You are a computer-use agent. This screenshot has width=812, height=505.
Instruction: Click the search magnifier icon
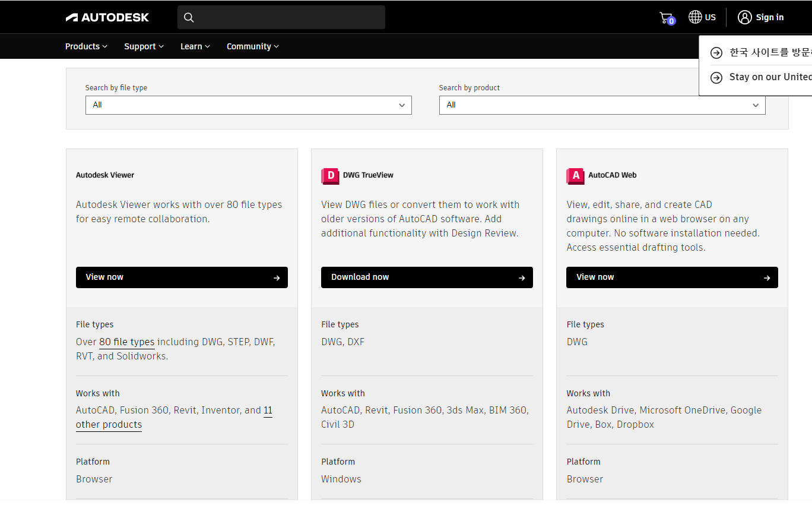[189, 17]
